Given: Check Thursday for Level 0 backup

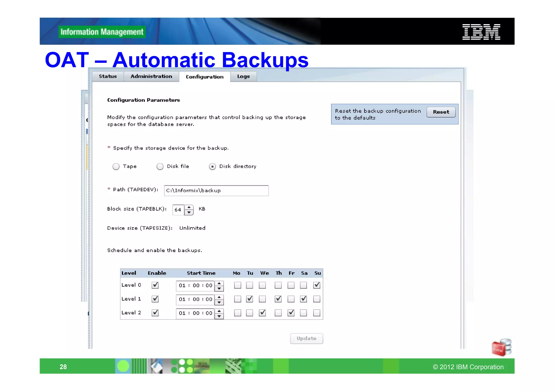Looking at the screenshot, I should coord(278,285).
